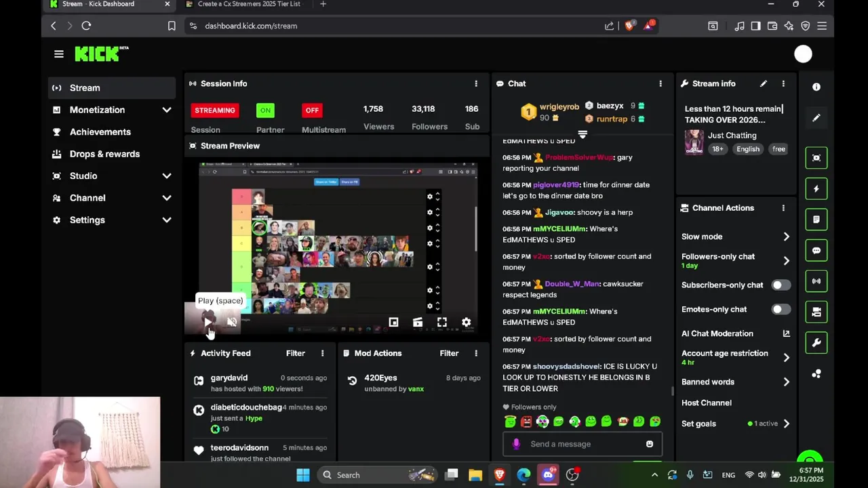Image resolution: width=868 pixels, height=488 pixels.
Task: Open emote picker in chat input
Action: coord(650,444)
